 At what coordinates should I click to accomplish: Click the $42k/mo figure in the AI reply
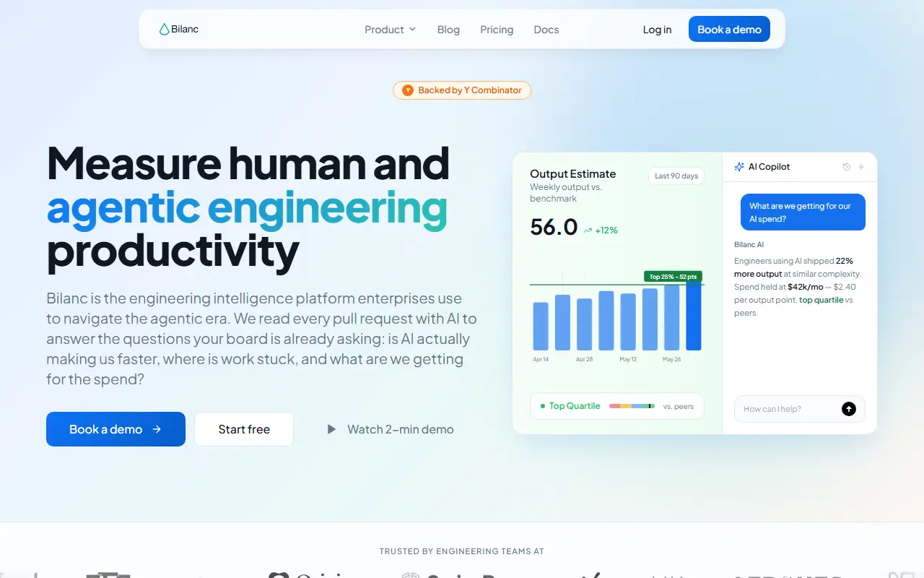pyautogui.click(x=806, y=287)
